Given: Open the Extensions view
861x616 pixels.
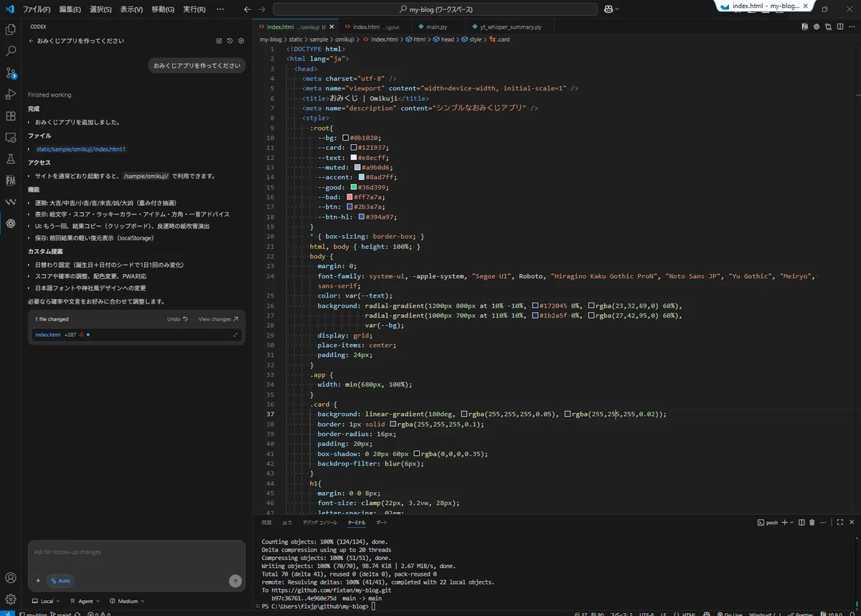Looking at the screenshot, I should click(x=11, y=115).
